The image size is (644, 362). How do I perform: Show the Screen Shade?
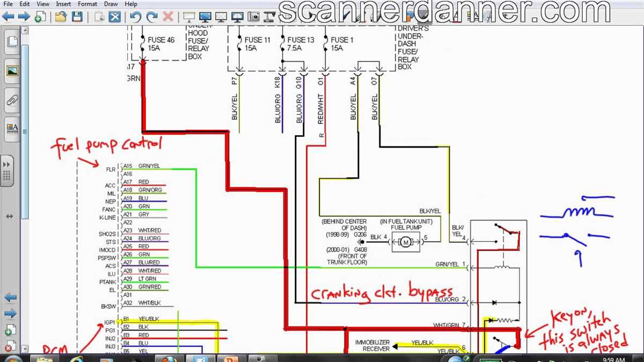(x=189, y=17)
